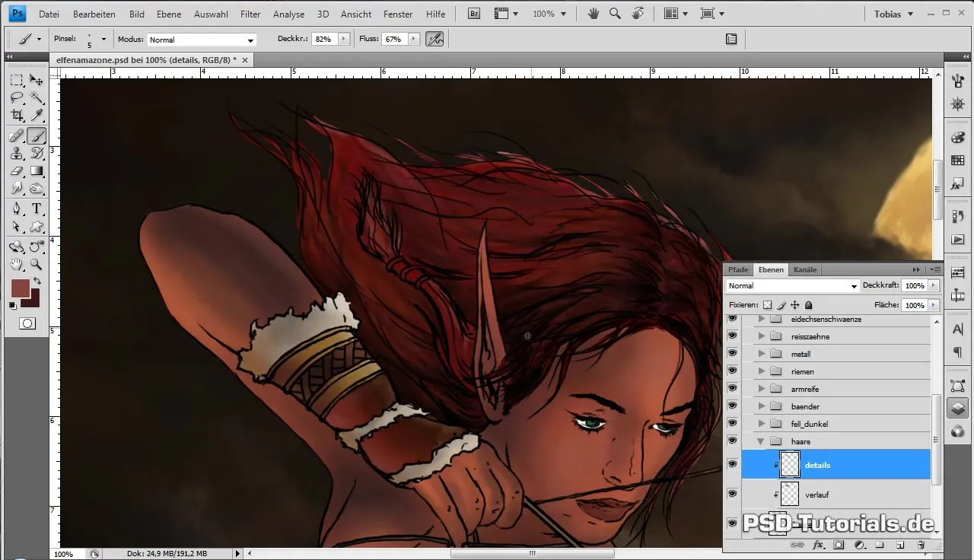Add a layer mask
Viewport: 974px width, 560px height.
pos(839,545)
